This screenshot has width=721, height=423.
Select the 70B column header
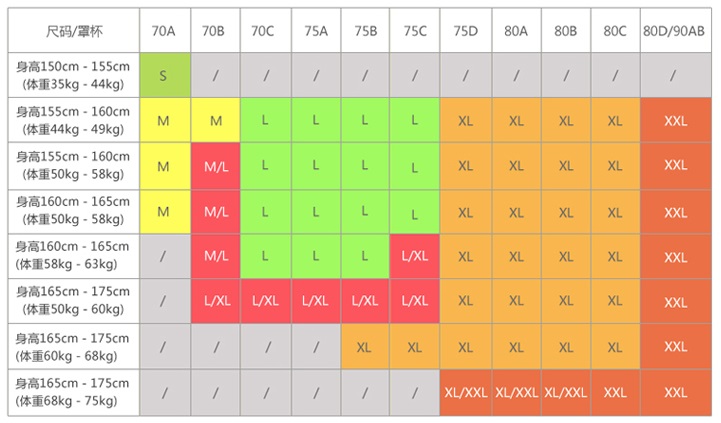coord(215,31)
